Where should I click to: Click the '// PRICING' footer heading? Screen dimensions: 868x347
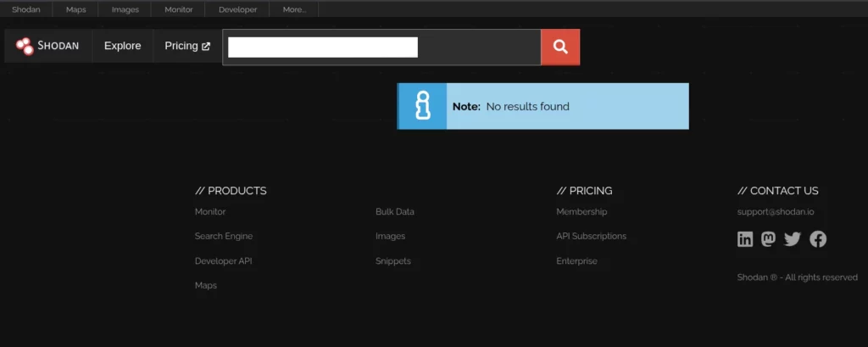(x=585, y=191)
